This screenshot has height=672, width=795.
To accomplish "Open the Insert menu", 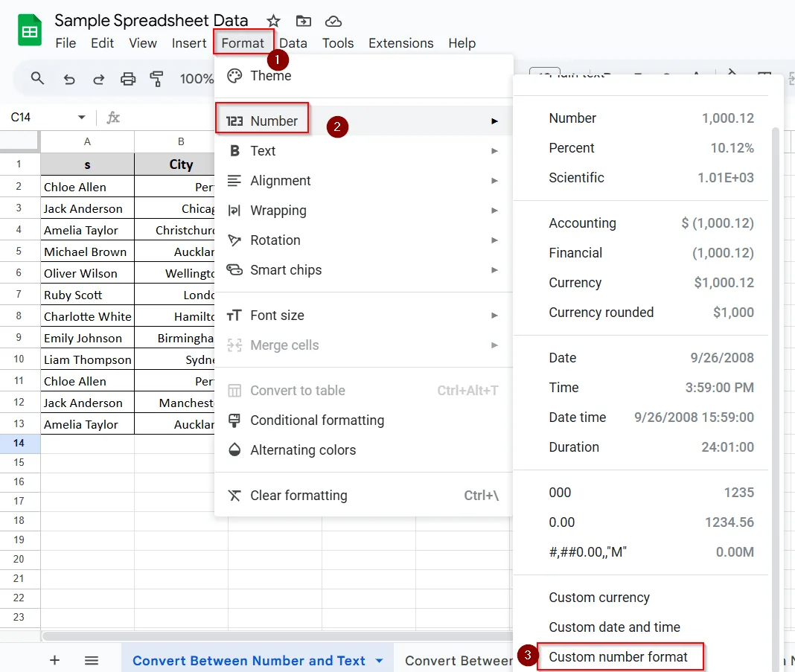I will coord(189,43).
